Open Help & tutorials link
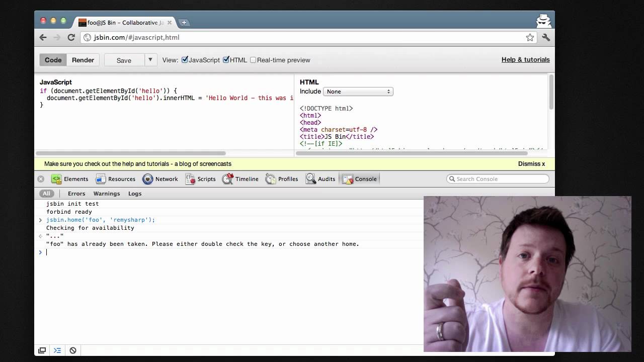The image size is (644, 362). 525,59
